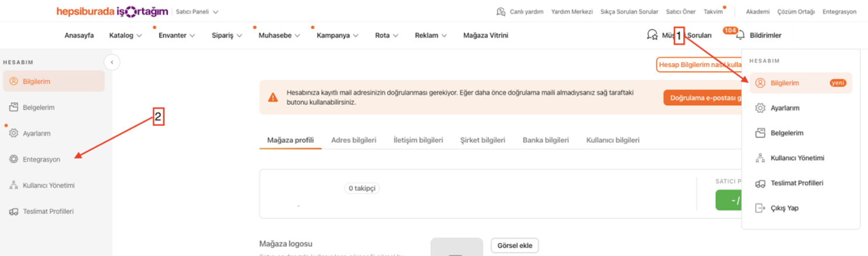Click the 0 takipçi badge

click(362, 188)
